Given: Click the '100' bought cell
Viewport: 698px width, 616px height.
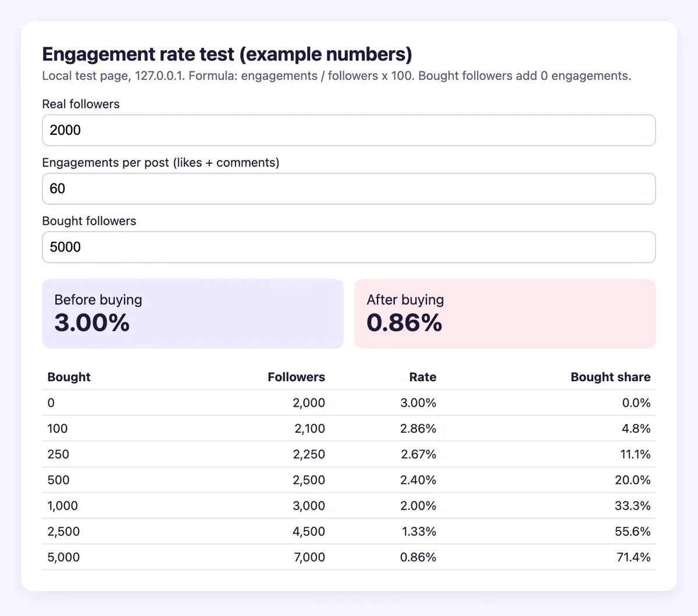Looking at the screenshot, I should (x=58, y=429).
